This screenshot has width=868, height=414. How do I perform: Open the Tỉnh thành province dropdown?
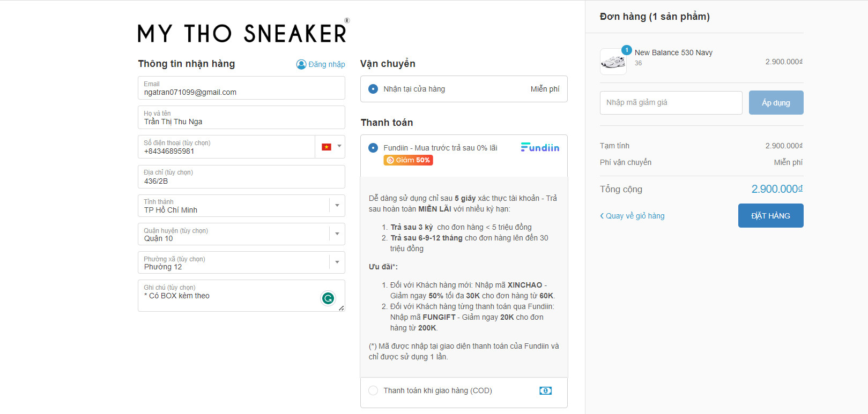[337, 206]
